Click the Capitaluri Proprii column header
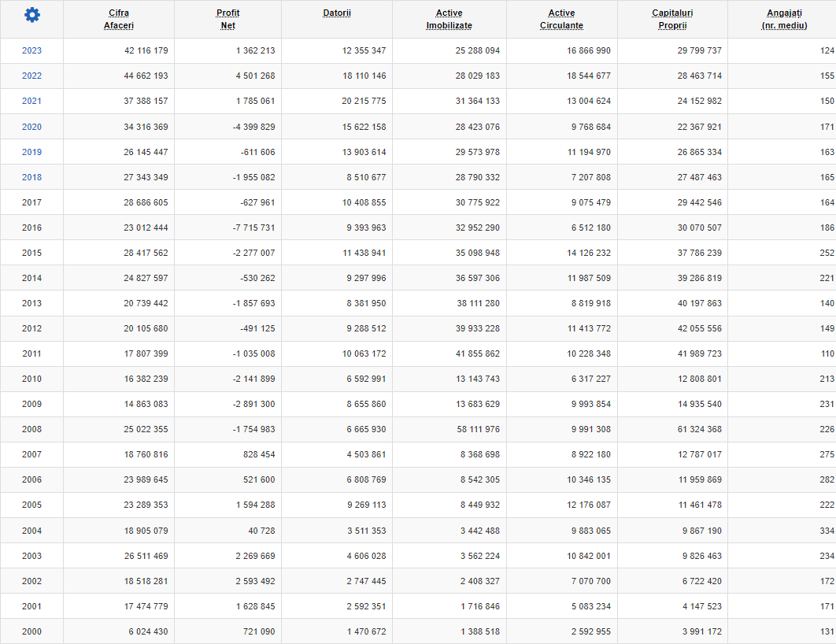Screen dimensions: 836x644 tap(672, 19)
